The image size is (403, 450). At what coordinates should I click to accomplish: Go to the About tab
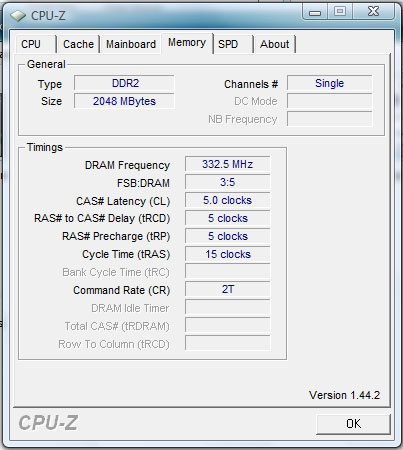(275, 44)
